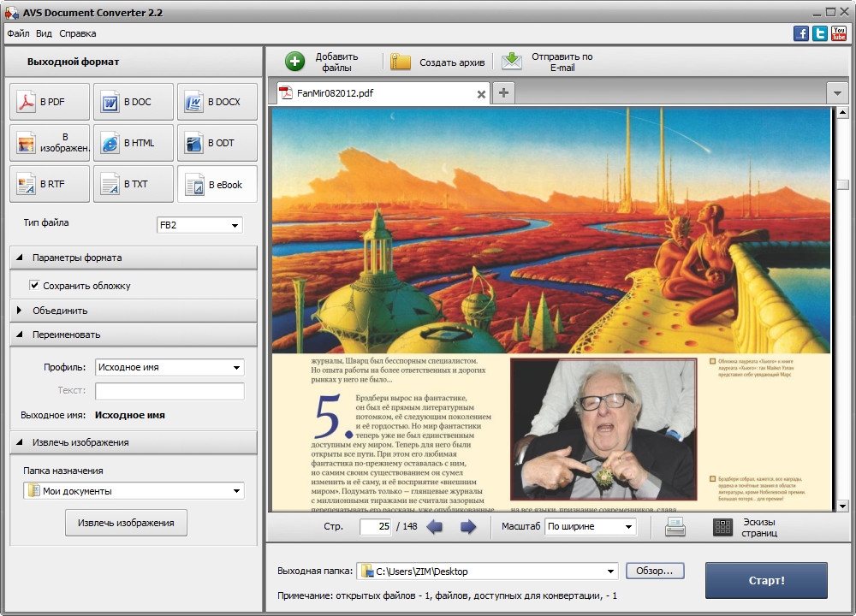Click the Send by E-mail label

click(x=562, y=62)
